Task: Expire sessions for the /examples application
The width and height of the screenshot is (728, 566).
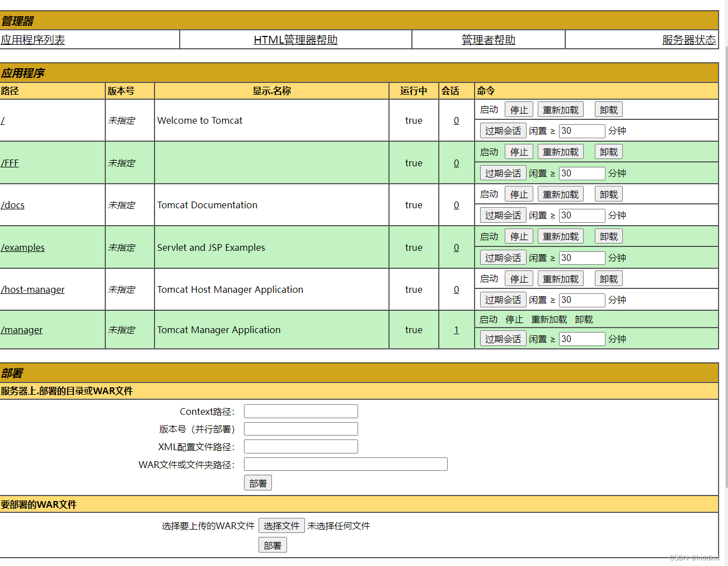Action: pos(503,258)
